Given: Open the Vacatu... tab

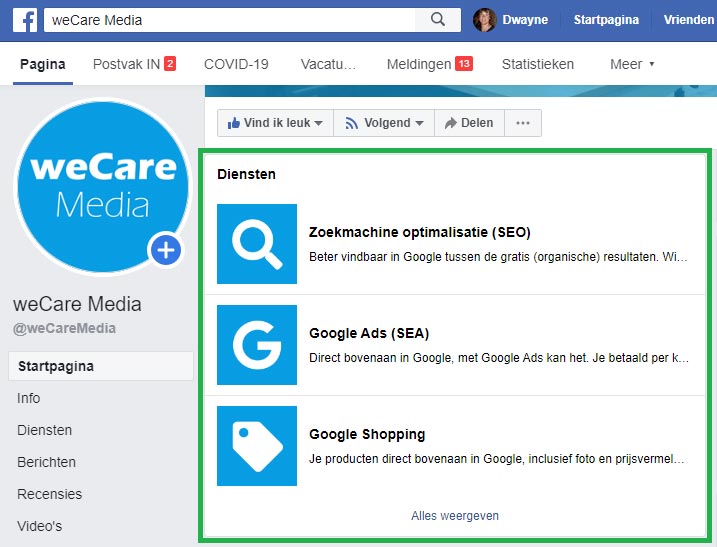Looking at the screenshot, I should point(328,64).
